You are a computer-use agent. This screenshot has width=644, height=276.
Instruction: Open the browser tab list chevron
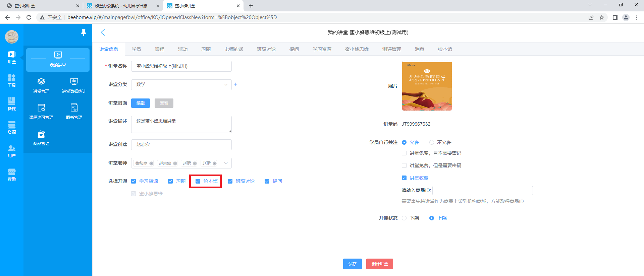[x=590, y=5]
